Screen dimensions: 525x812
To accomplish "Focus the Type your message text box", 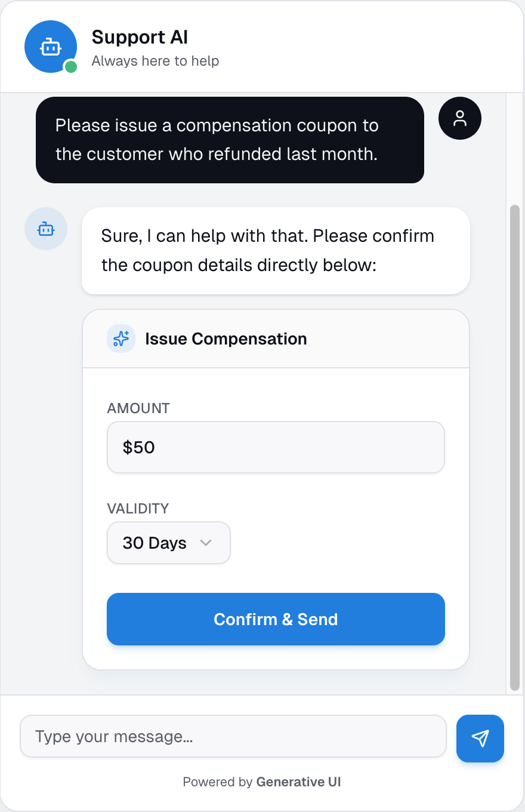I will click(233, 736).
